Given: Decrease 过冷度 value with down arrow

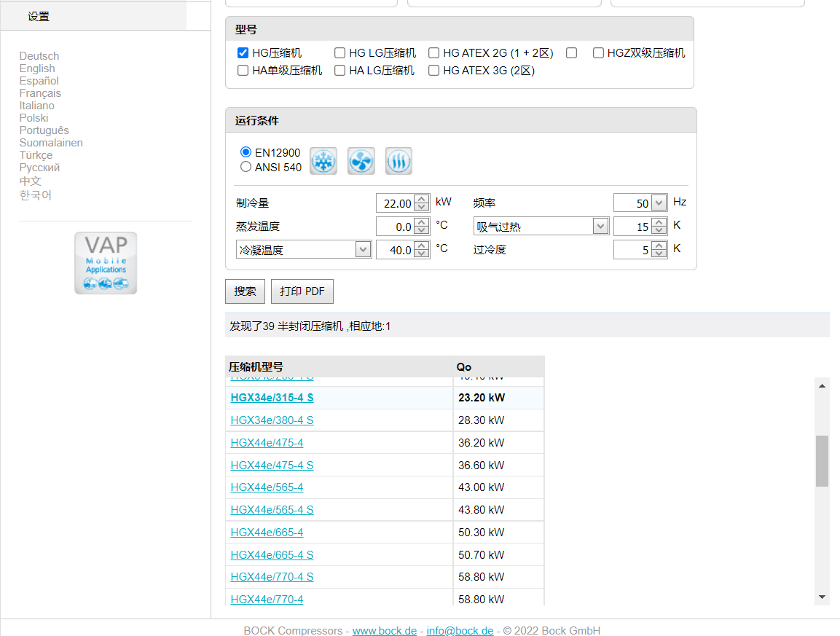Looking at the screenshot, I should point(659,254).
